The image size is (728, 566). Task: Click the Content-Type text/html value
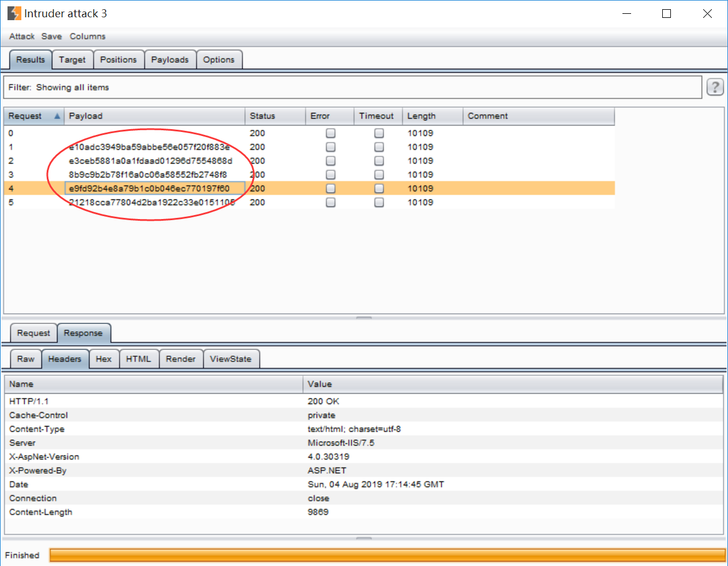(x=354, y=429)
